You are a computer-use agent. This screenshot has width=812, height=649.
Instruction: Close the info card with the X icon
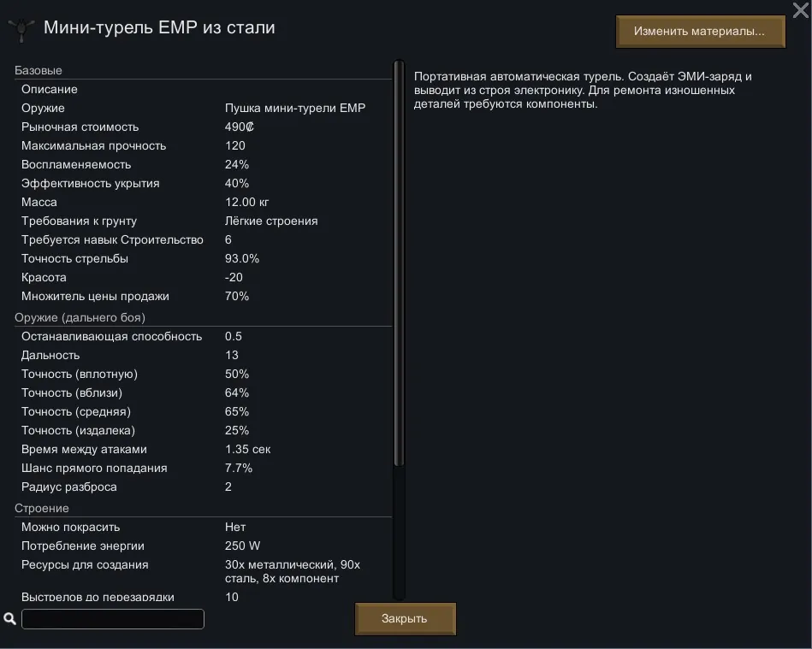click(x=801, y=10)
